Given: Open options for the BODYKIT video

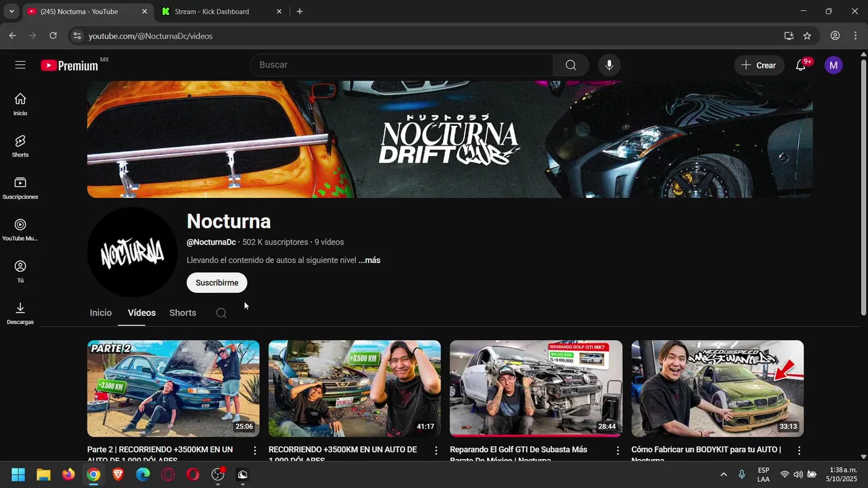Looking at the screenshot, I should click(x=799, y=451).
